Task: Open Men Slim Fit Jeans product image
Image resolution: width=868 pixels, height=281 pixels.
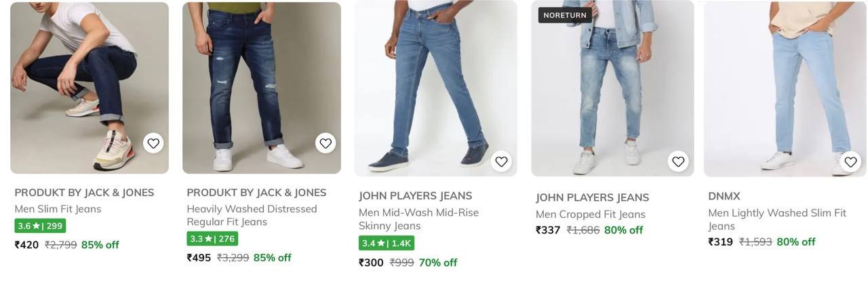Action: point(90,81)
